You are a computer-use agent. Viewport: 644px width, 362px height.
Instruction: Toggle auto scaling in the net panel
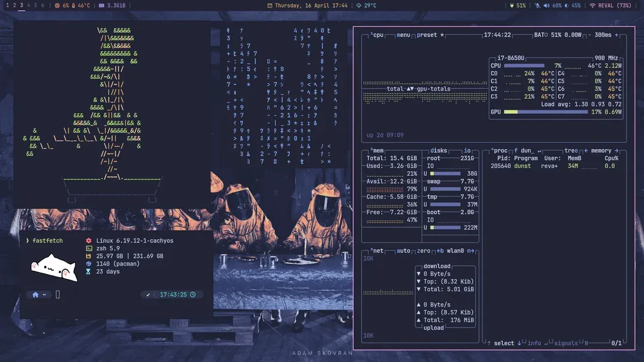coord(403,250)
